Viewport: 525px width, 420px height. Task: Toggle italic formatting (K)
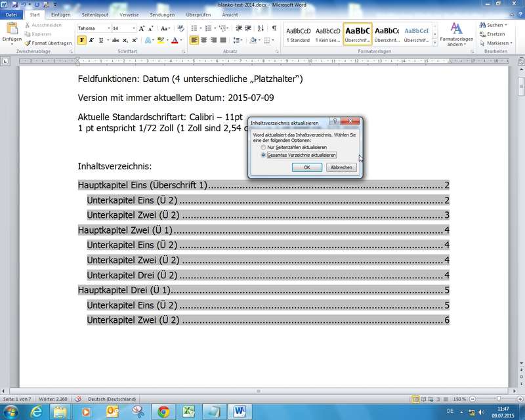[x=91, y=40]
